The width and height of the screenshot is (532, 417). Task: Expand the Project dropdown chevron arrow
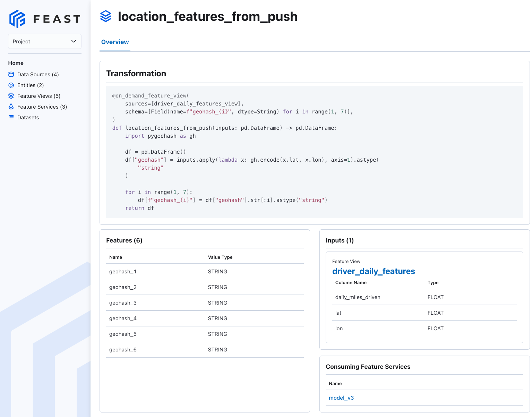(x=74, y=41)
